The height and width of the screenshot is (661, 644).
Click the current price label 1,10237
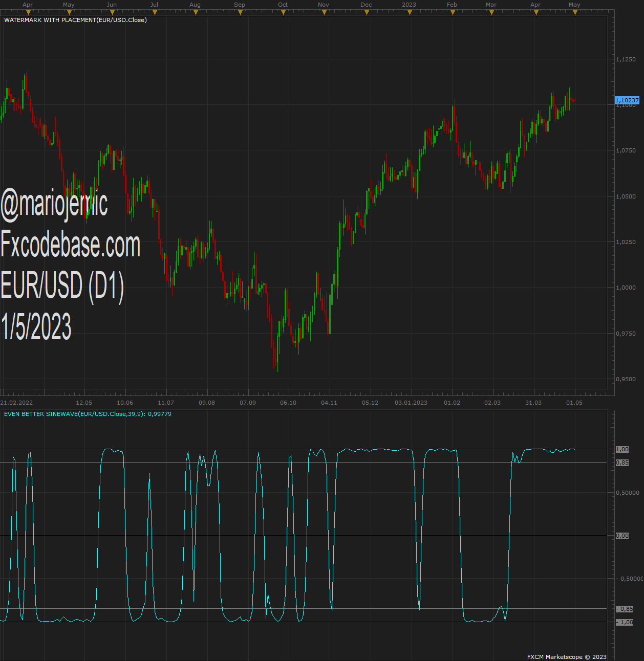coord(627,100)
